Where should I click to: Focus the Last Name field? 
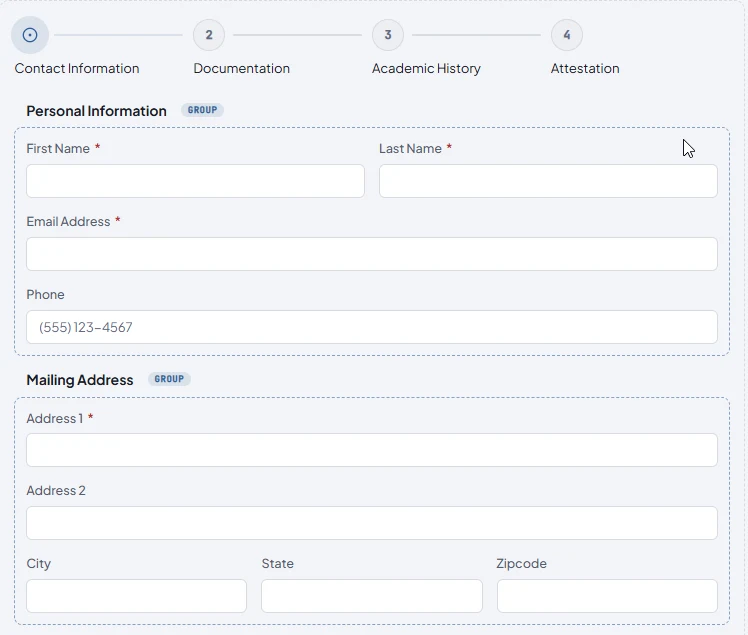click(x=548, y=181)
